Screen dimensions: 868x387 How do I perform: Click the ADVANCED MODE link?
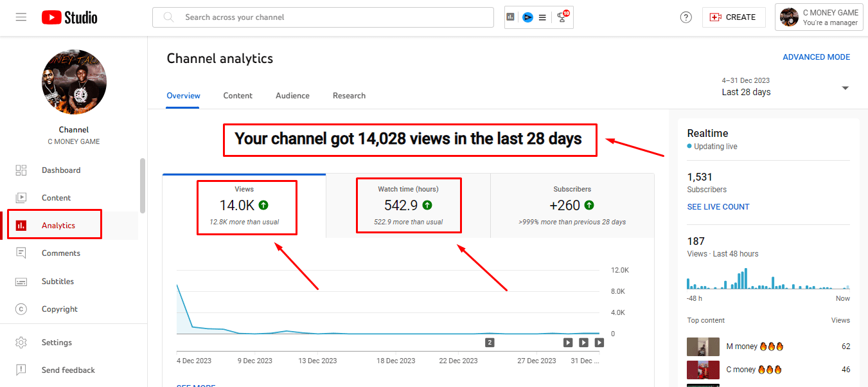click(816, 57)
